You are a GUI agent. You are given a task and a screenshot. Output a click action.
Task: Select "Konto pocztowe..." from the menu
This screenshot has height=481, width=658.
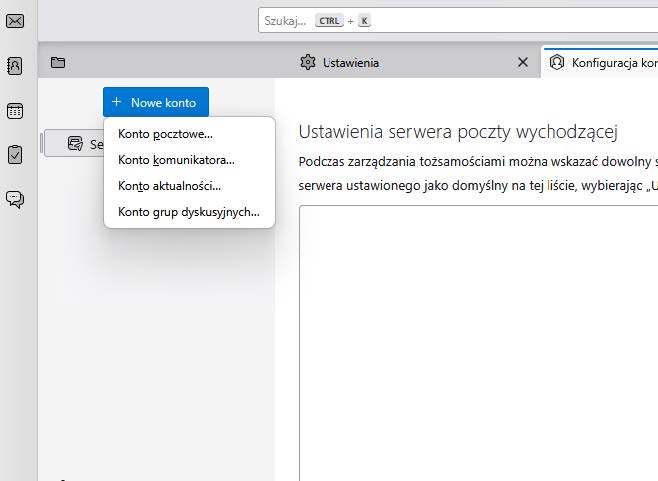[165, 134]
